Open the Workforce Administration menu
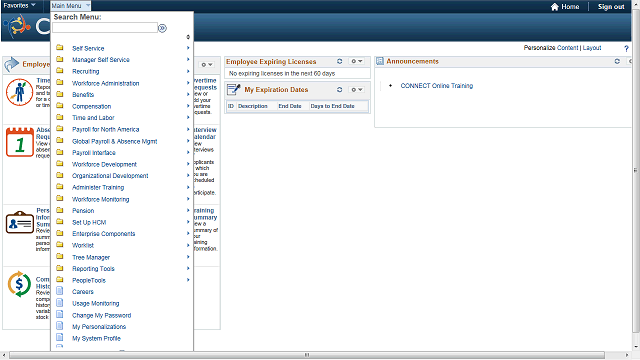 (106, 83)
